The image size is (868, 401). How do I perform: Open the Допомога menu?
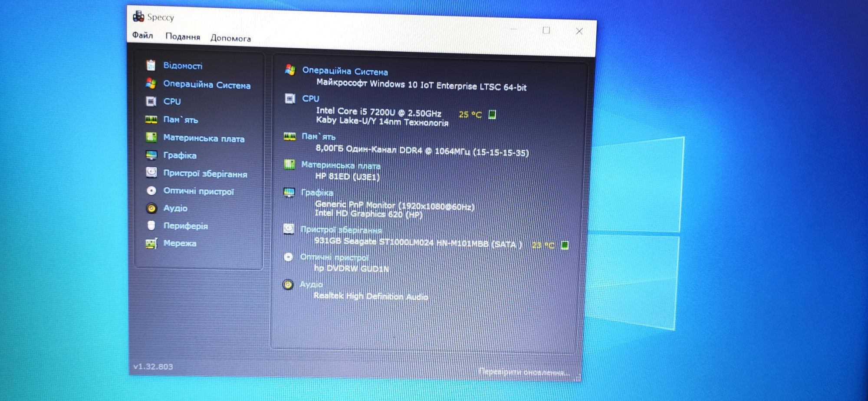click(230, 38)
